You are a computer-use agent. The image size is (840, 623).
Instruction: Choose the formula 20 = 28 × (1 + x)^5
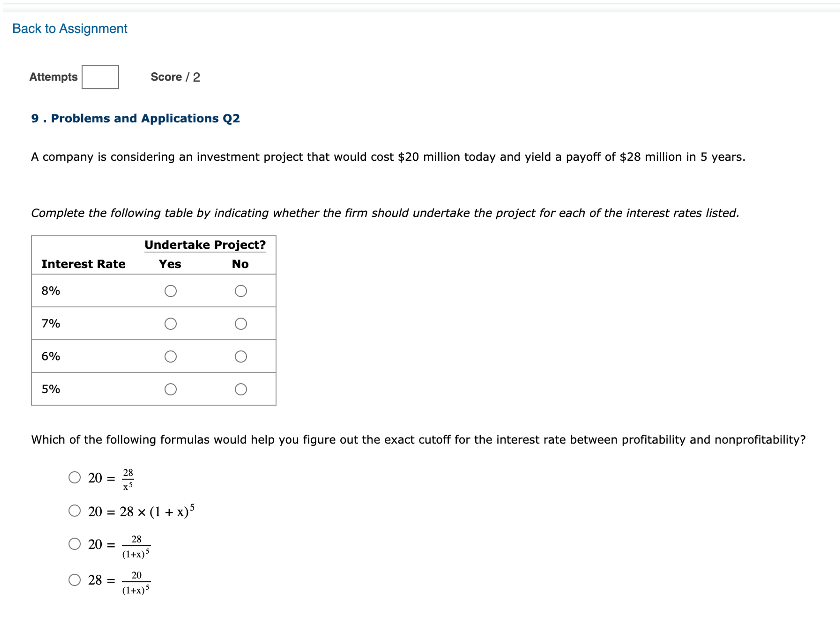(x=74, y=511)
